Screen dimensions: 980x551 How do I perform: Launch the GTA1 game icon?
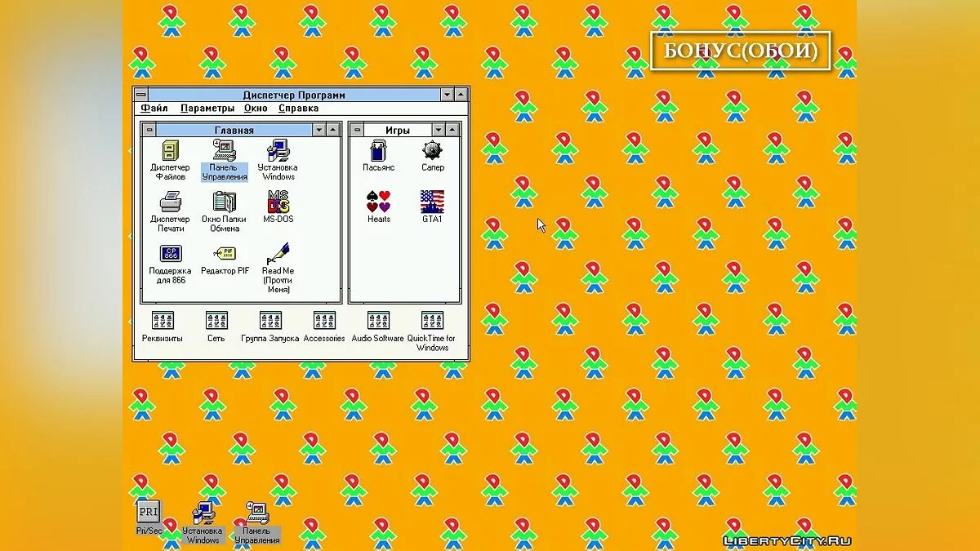(x=432, y=202)
